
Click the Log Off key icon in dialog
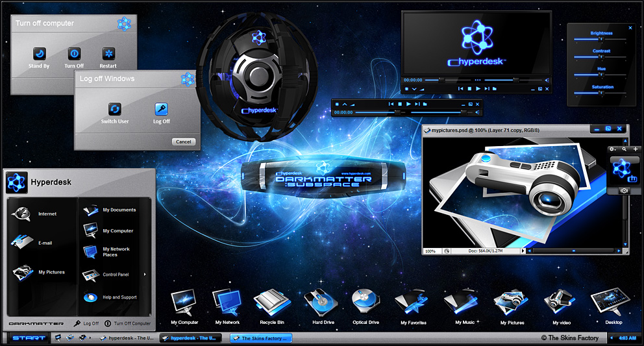161,109
